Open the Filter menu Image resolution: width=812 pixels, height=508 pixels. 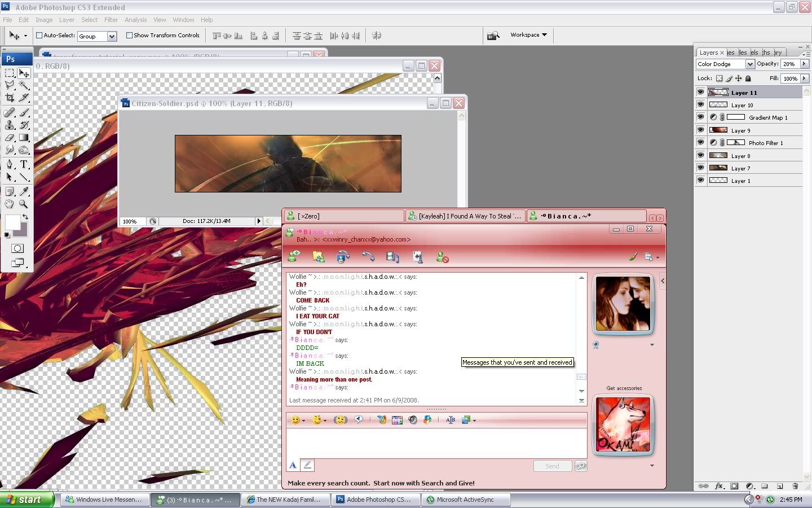[x=111, y=20]
